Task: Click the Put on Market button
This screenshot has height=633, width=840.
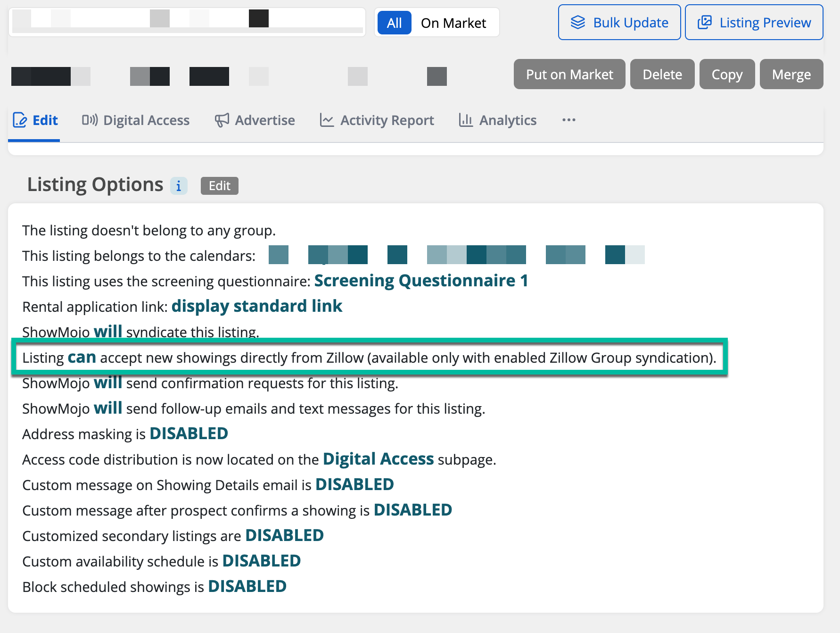Action: point(569,74)
